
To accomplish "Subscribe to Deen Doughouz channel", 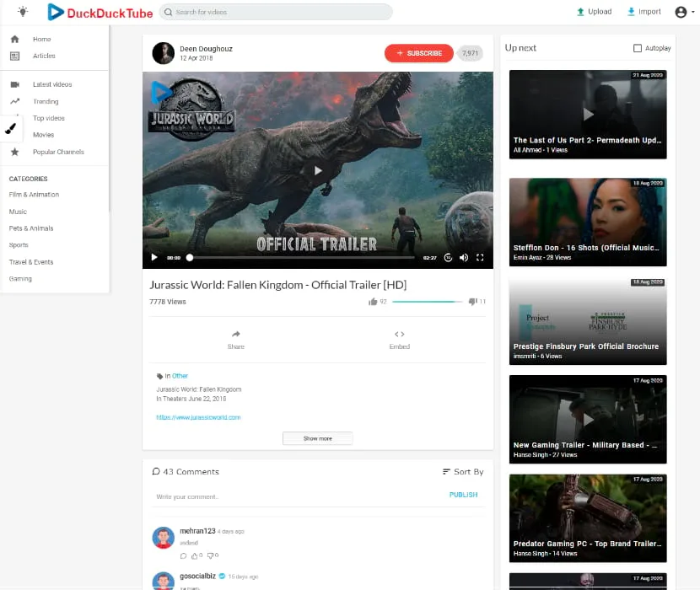I will pyautogui.click(x=419, y=53).
